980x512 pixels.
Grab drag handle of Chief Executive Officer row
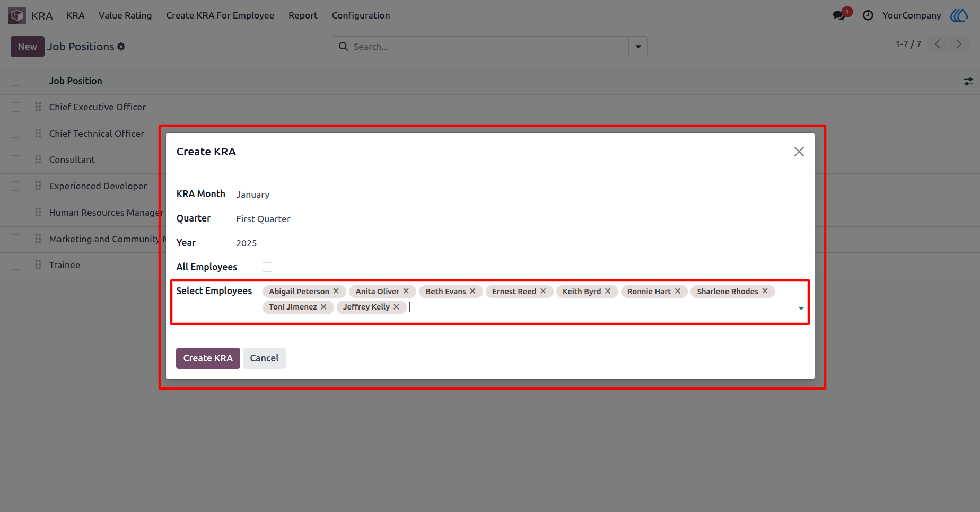[x=38, y=107]
